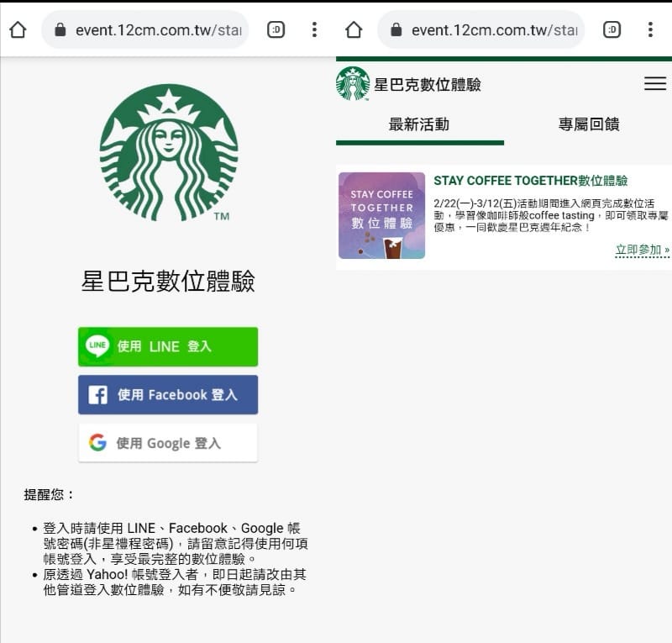Click 星巴克數位體驗 header title on right page
672x643 pixels.
coord(428,85)
